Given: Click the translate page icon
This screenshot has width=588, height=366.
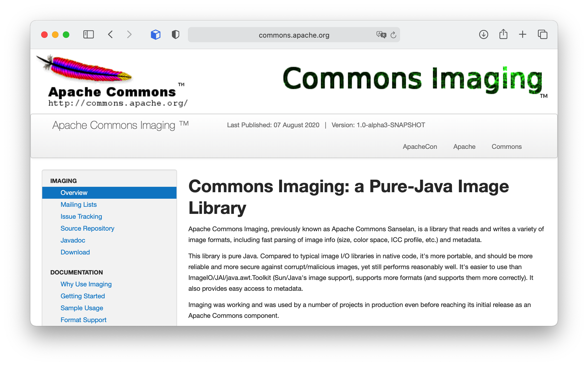Looking at the screenshot, I should pyautogui.click(x=381, y=35).
